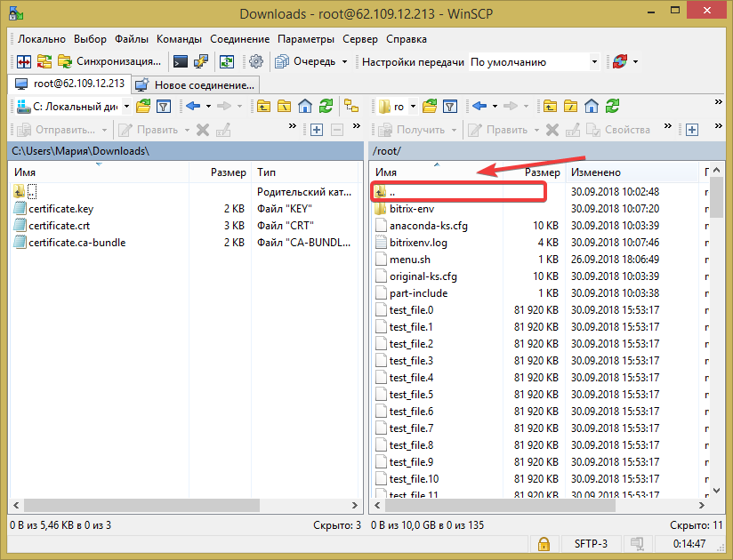Viewport: 733px width, 560px height.
Task: Go to parent directory in the remote panel toolbar
Action: tap(551, 107)
